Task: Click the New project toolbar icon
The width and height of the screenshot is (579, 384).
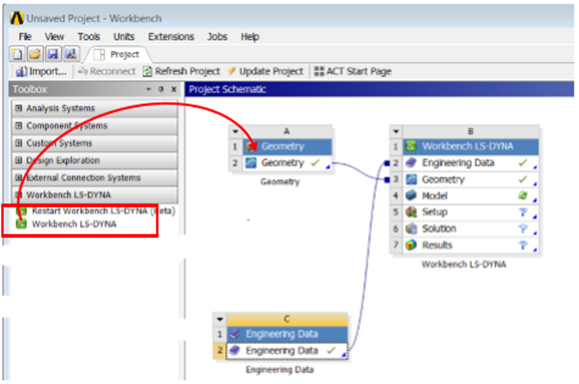Action: [17, 54]
